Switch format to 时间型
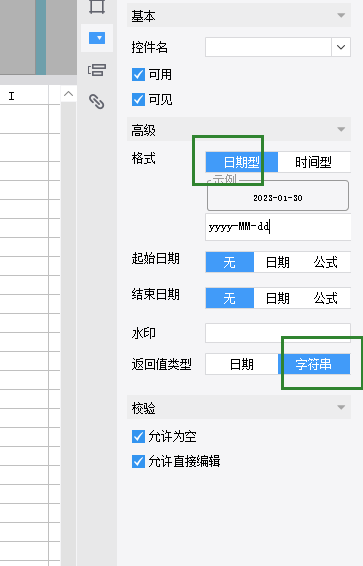363x566 pixels. [x=314, y=162]
